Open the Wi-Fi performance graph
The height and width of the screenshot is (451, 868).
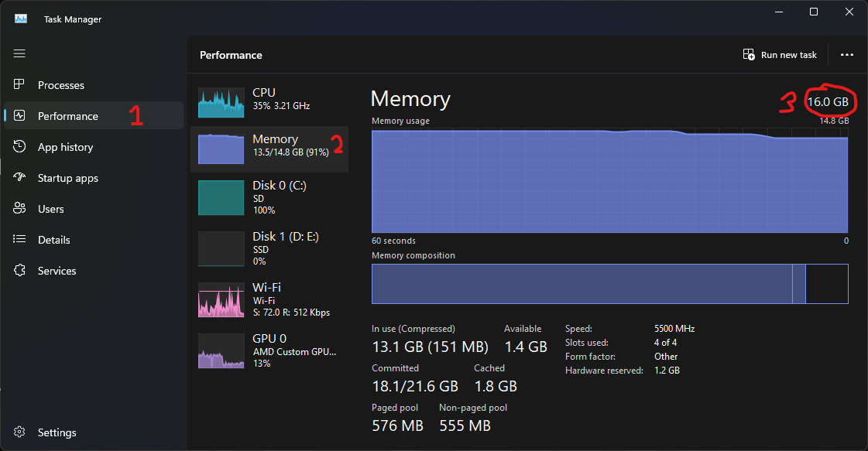pos(221,300)
